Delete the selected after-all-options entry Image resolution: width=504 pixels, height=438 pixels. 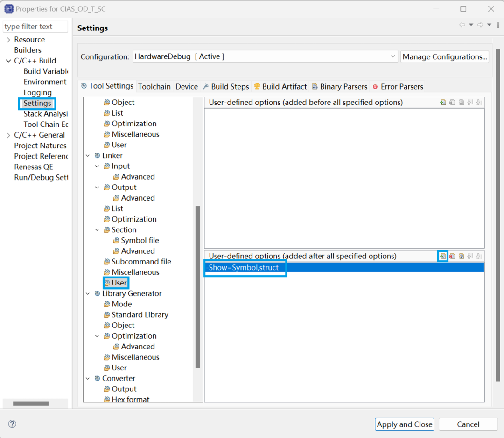click(452, 256)
